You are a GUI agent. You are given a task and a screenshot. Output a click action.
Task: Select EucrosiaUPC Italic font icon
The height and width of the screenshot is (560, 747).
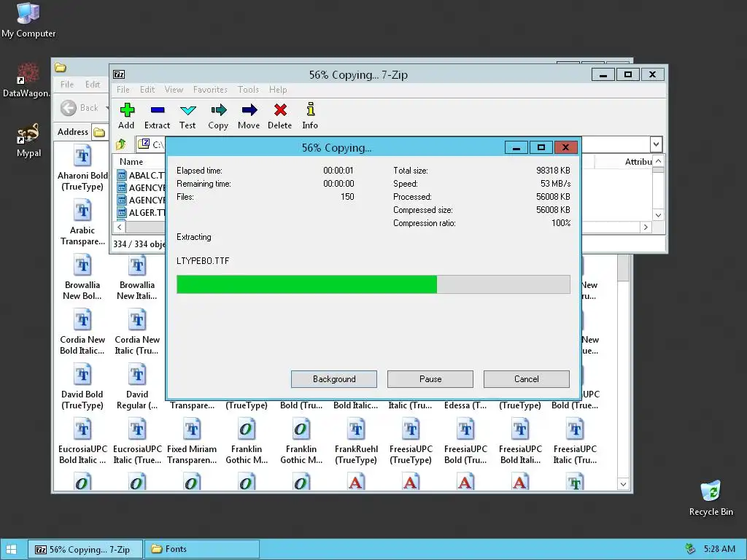click(137, 442)
